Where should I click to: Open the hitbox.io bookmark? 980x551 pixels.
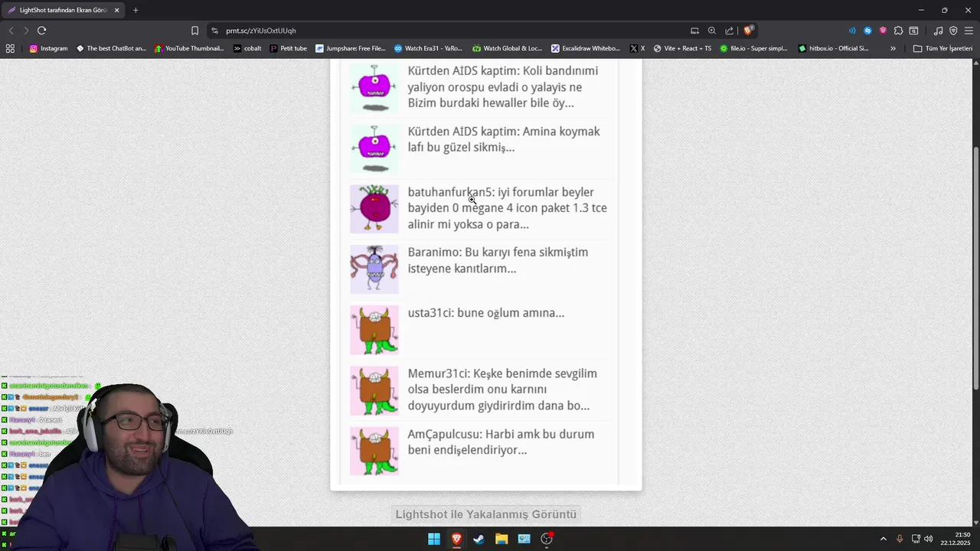833,48
